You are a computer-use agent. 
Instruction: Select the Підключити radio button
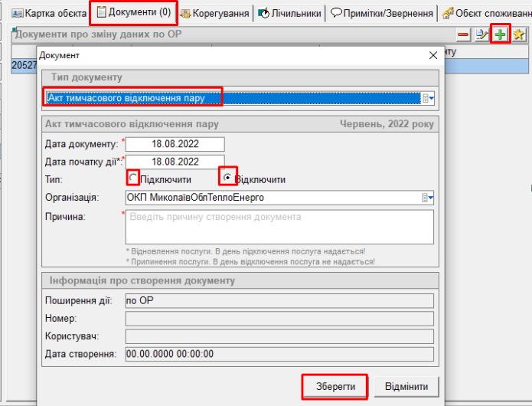133,179
